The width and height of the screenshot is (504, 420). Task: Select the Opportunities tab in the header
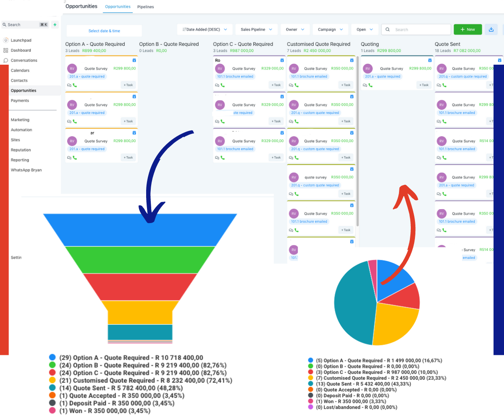click(118, 7)
